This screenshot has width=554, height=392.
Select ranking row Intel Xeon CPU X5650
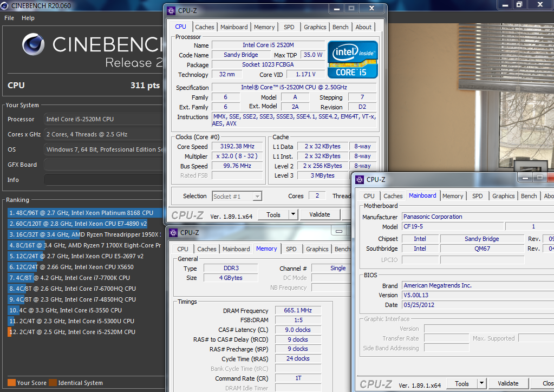coord(85,267)
